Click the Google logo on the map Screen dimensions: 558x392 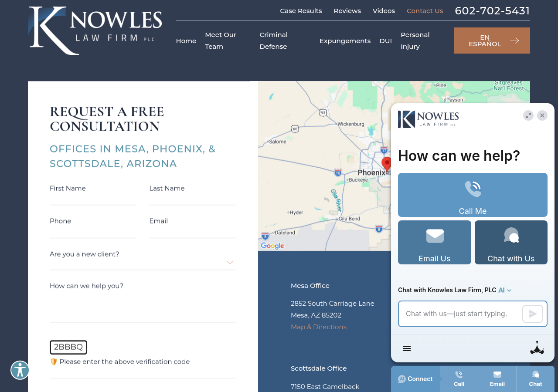tap(272, 246)
